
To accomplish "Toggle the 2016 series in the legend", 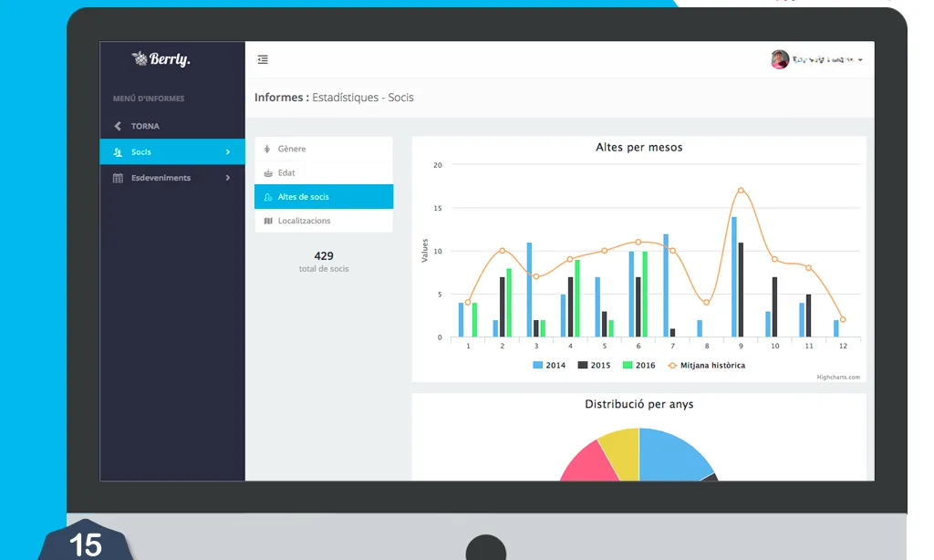I will point(638,365).
